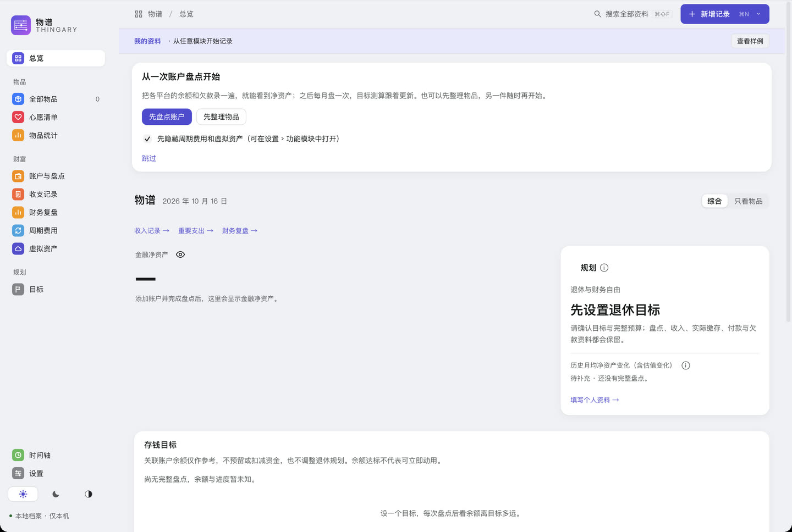Click the 全部物品 count 0
Viewport: 792px width, 532px height.
coord(97,99)
